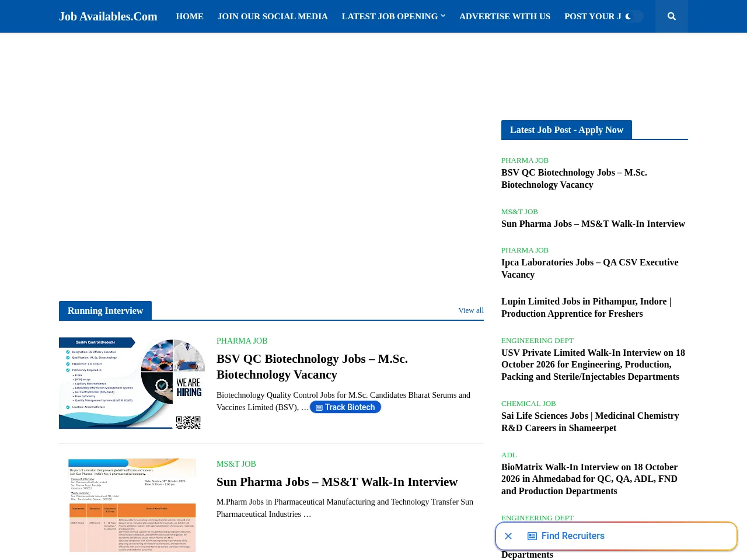Expand the Latest Job Opening dropdown
This screenshot has height=560, width=747.
tap(393, 16)
